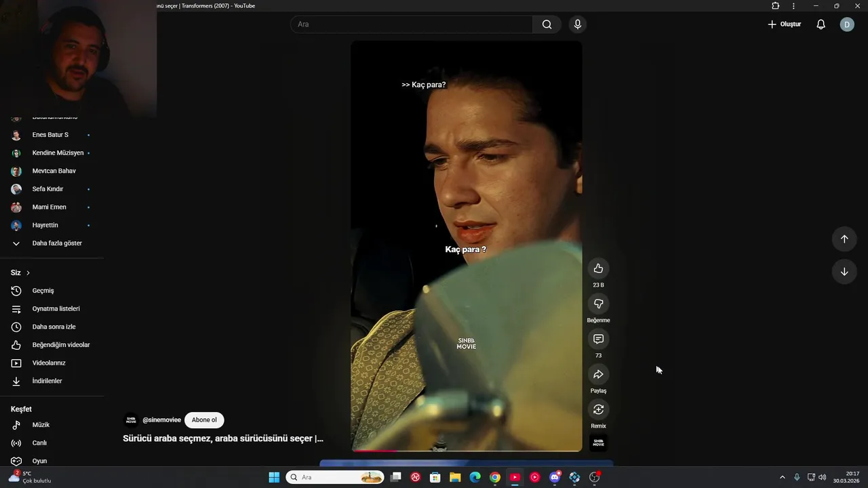This screenshot has height=488, width=868.
Task: Focus the Ara search field
Action: click(412, 24)
